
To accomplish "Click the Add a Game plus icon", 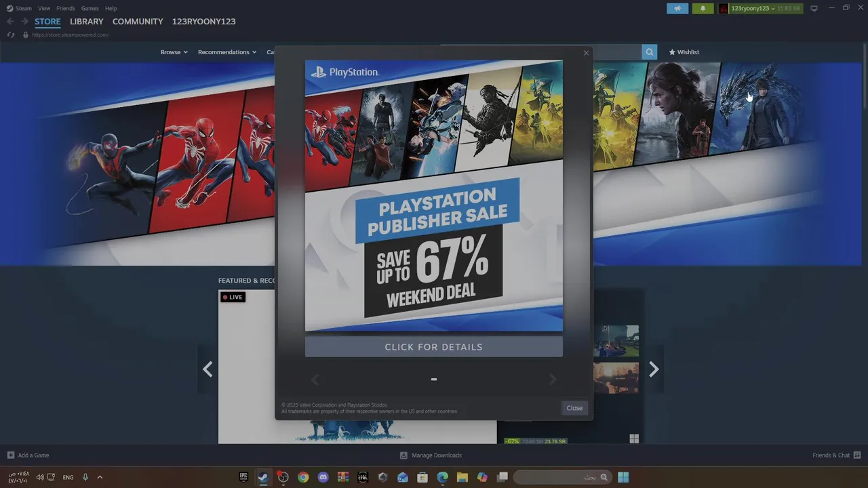I will [10, 455].
